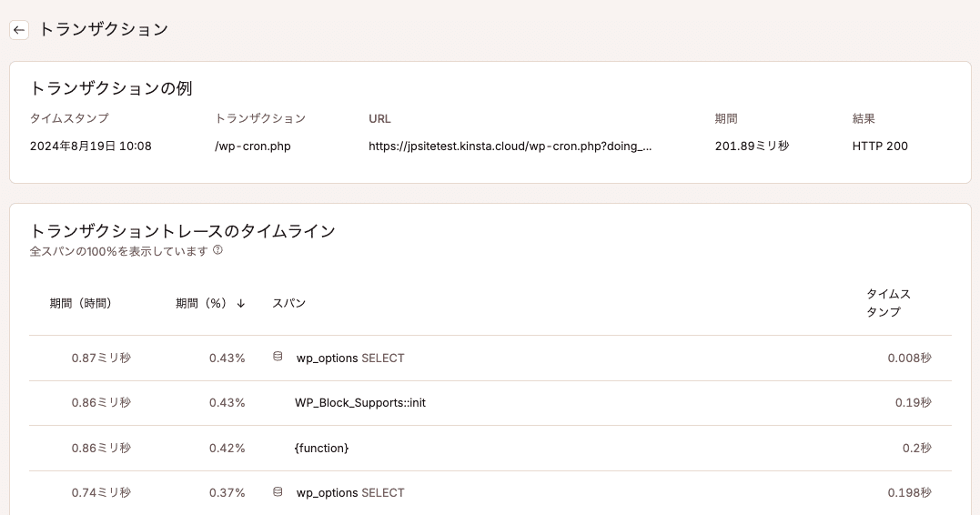
Task: Click the /wp-cron.php transaction name
Action: 253,146
